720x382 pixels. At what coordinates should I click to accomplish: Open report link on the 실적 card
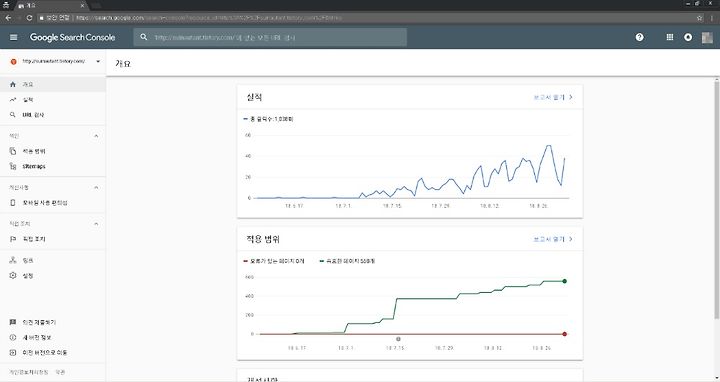click(x=553, y=97)
